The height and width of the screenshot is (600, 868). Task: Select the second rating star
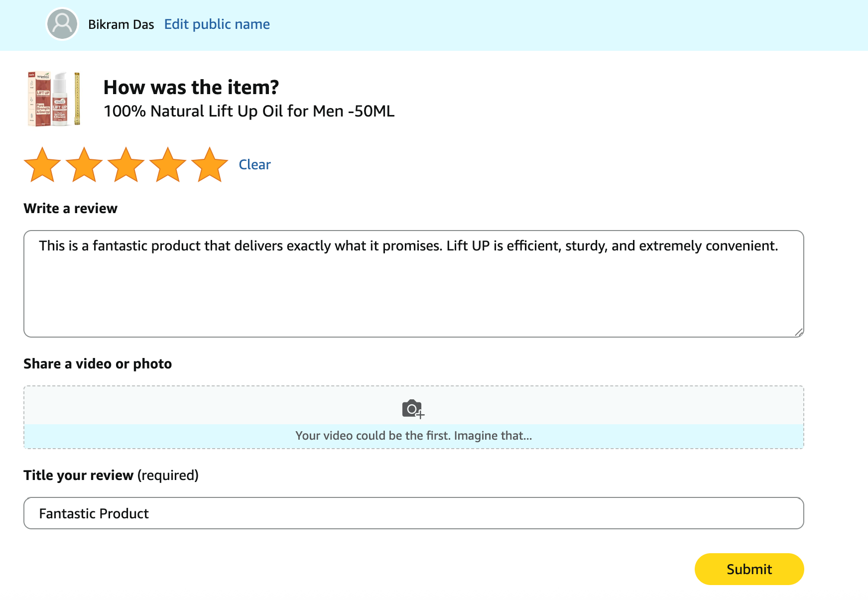pyautogui.click(x=84, y=165)
